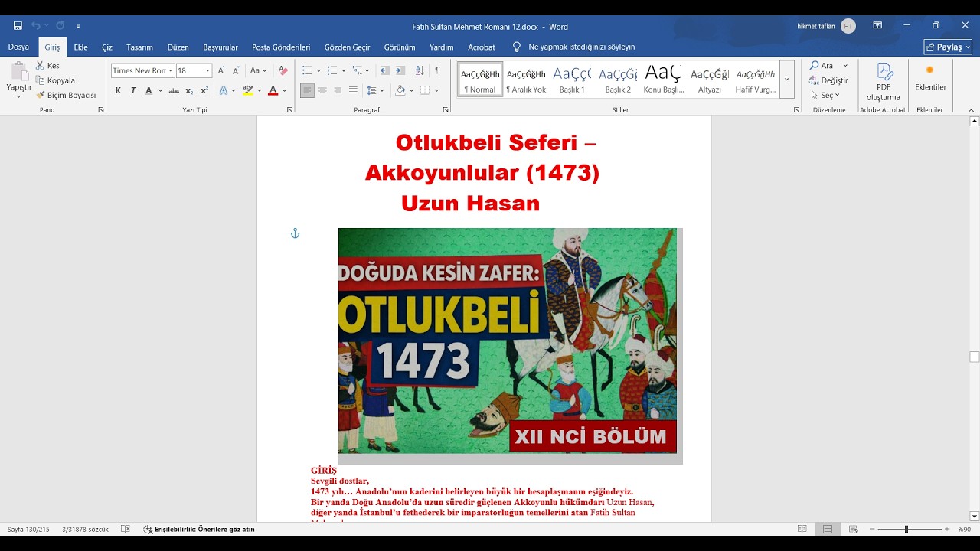980x551 pixels.
Task: Open the spelling check icon in the status bar
Action: [x=126, y=529]
